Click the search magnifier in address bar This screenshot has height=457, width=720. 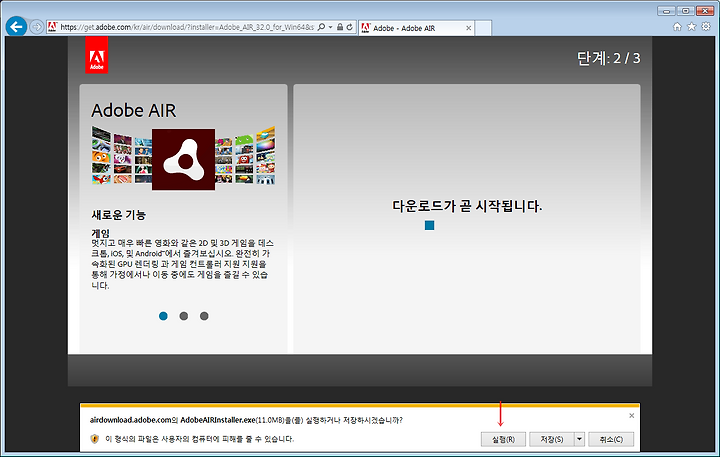(x=321, y=27)
